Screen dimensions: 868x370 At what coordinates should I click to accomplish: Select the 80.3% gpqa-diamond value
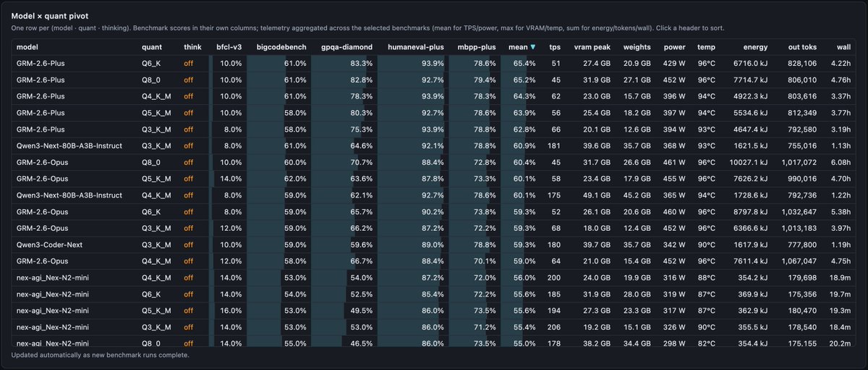tap(362, 113)
